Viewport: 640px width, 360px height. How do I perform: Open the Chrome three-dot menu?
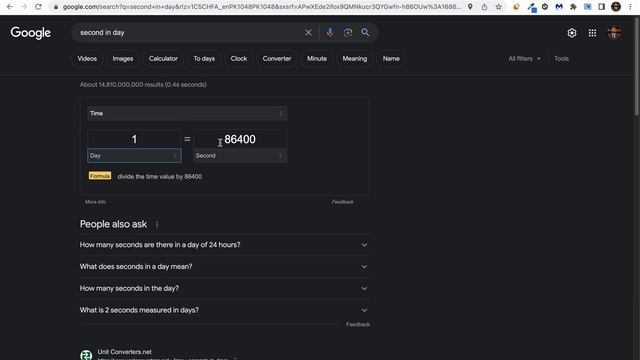pos(630,7)
